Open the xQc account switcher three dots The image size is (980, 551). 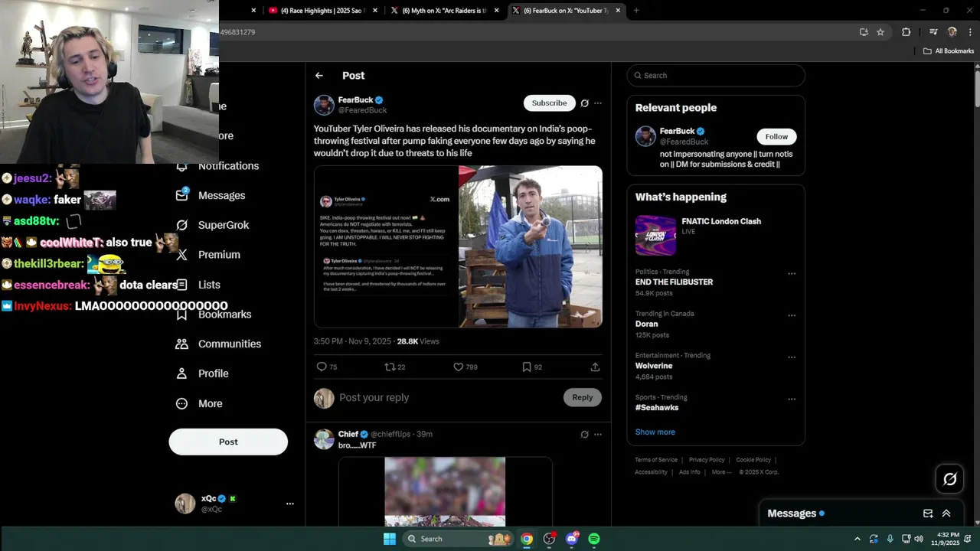(x=290, y=504)
